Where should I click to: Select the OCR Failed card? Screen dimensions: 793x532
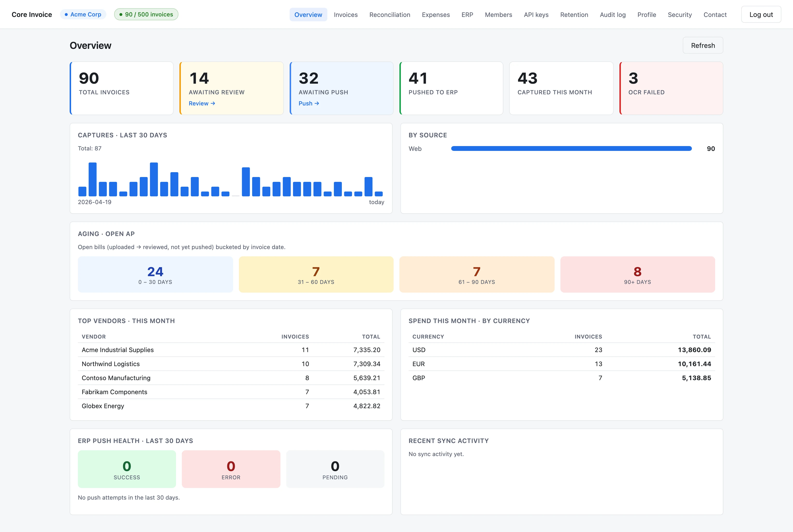[671, 88]
